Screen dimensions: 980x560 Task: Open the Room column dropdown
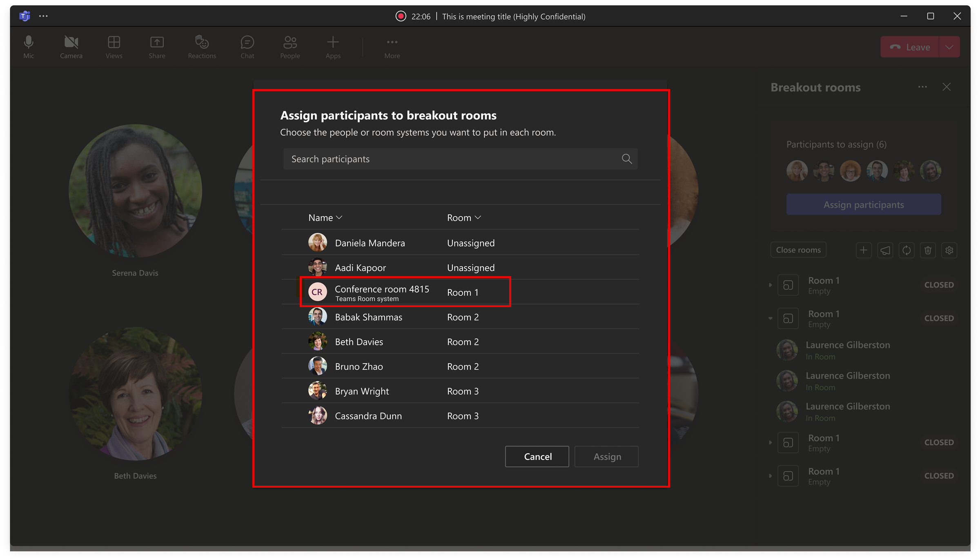(464, 218)
